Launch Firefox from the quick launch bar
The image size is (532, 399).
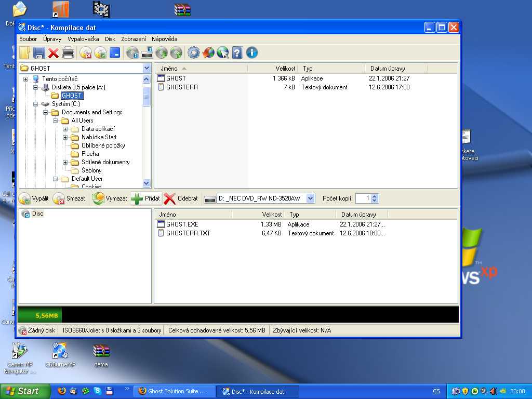(62, 391)
